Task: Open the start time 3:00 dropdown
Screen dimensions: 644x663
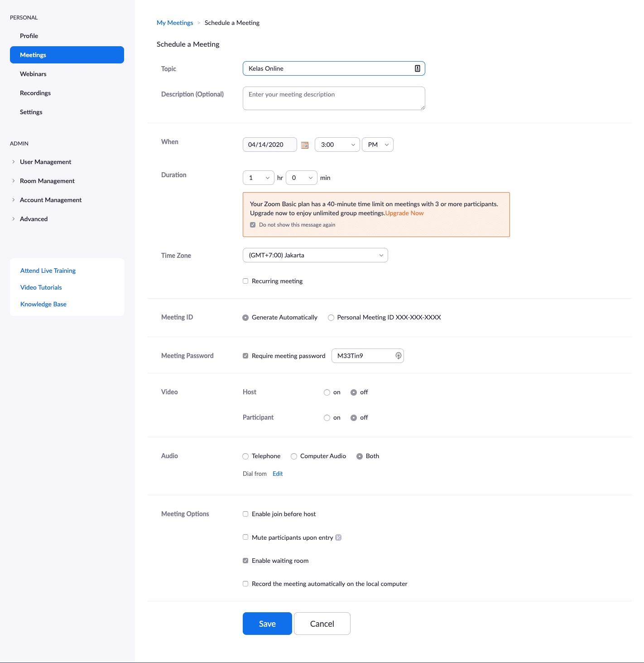Action: (337, 145)
